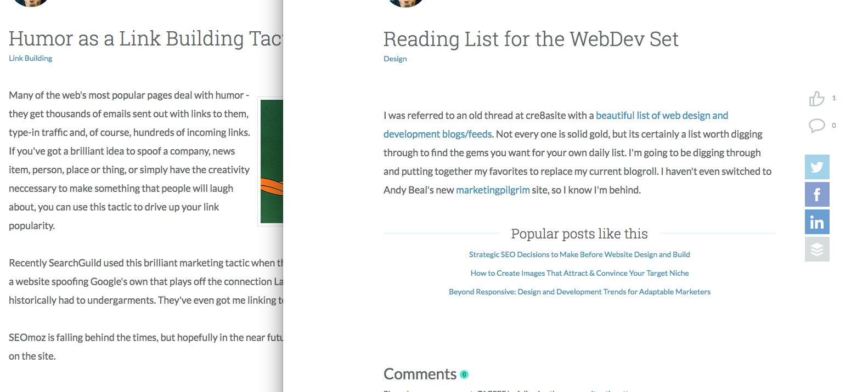This screenshot has width=868, height=392.
Task: Click the author avatar above Reading List
Action: (405, 2)
